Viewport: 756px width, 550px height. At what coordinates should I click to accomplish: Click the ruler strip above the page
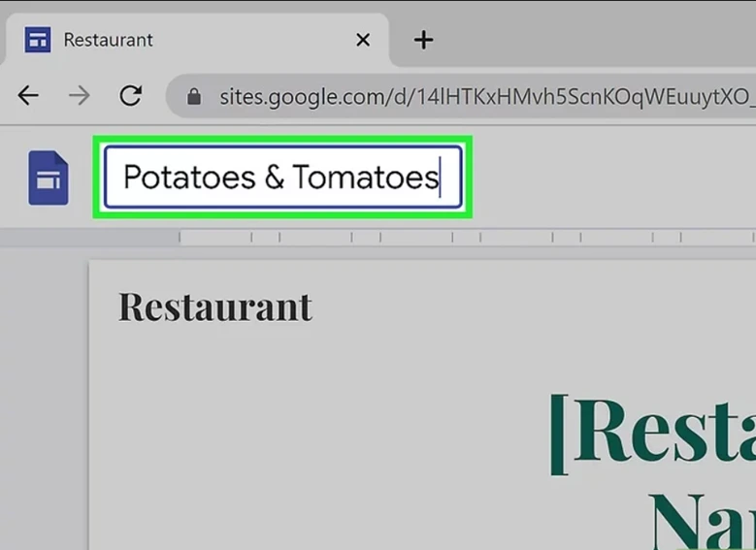(x=466, y=237)
